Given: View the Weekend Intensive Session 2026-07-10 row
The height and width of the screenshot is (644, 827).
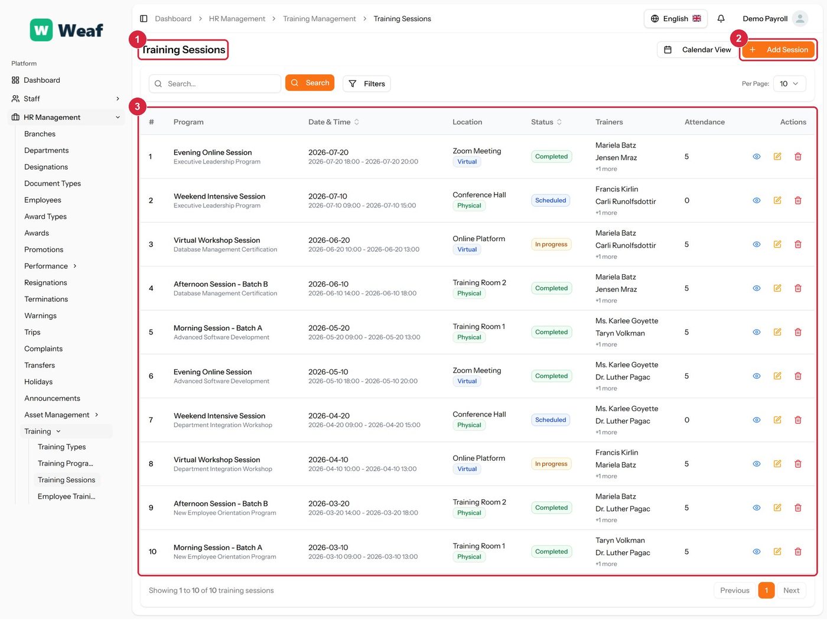Looking at the screenshot, I should click(x=756, y=200).
